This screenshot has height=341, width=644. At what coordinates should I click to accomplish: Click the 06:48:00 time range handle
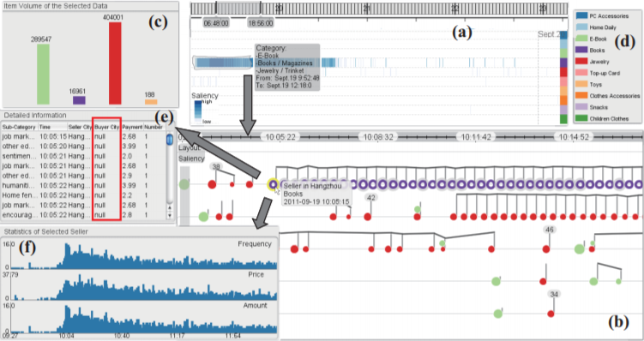click(216, 23)
